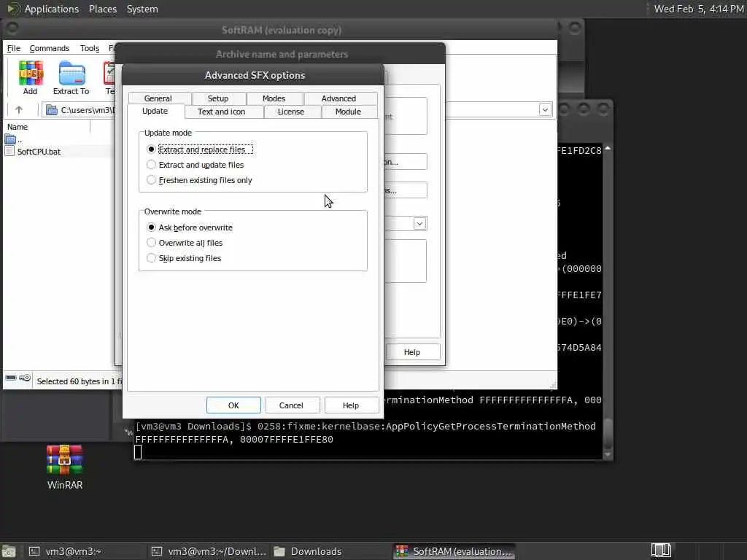Click the clock in the top panel
747x560 pixels.
pyautogui.click(x=698, y=9)
